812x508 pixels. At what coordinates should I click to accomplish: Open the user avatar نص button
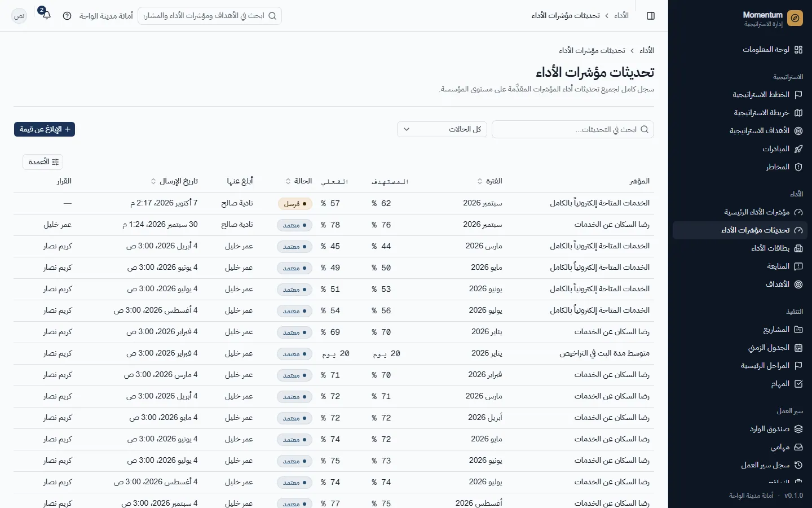click(19, 16)
